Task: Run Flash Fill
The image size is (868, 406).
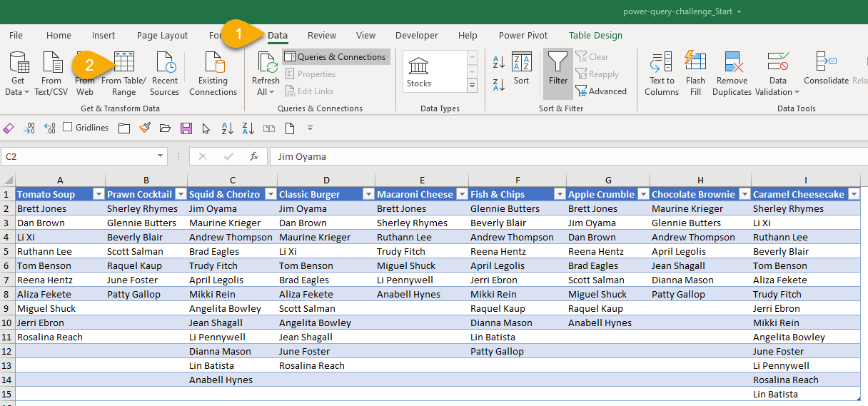Action: pyautogui.click(x=695, y=64)
